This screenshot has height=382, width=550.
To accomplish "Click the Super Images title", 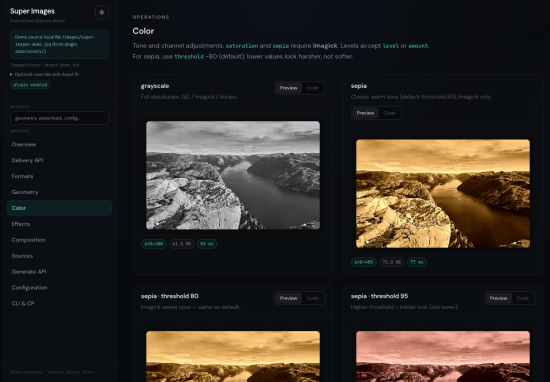I will pos(32,11).
